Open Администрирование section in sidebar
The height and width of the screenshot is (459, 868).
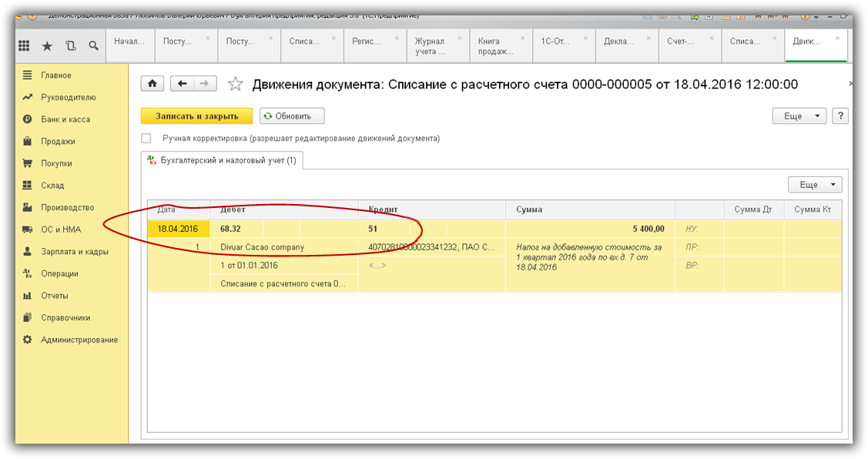(x=79, y=340)
